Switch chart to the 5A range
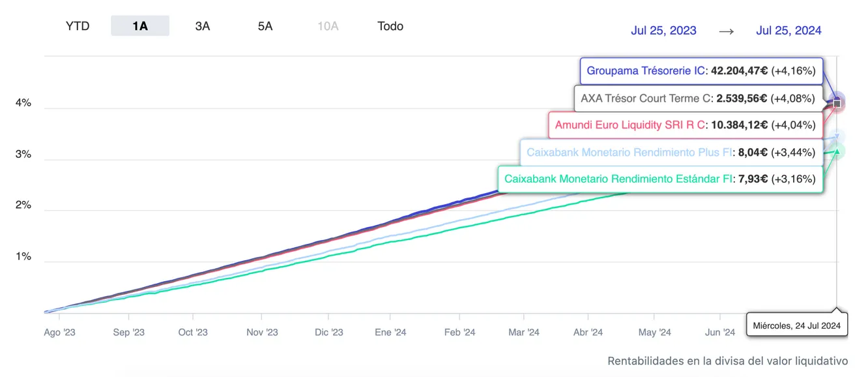868x377 pixels. (265, 26)
